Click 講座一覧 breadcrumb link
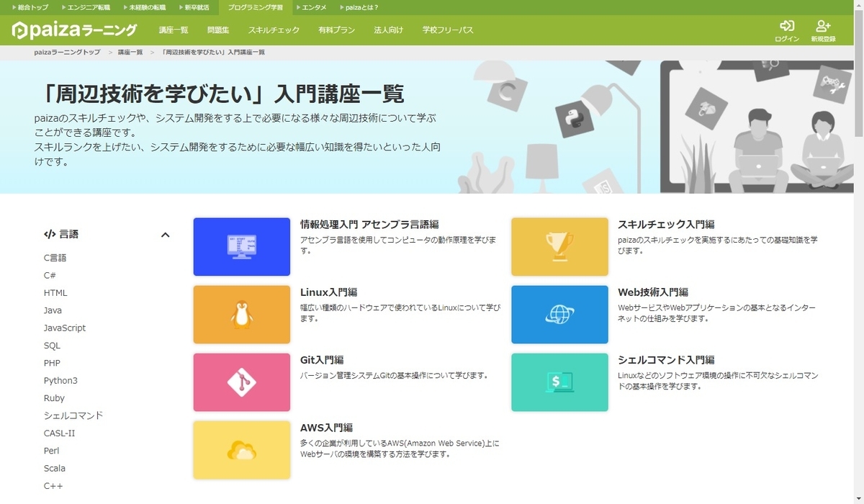This screenshot has width=864, height=504. (130, 53)
